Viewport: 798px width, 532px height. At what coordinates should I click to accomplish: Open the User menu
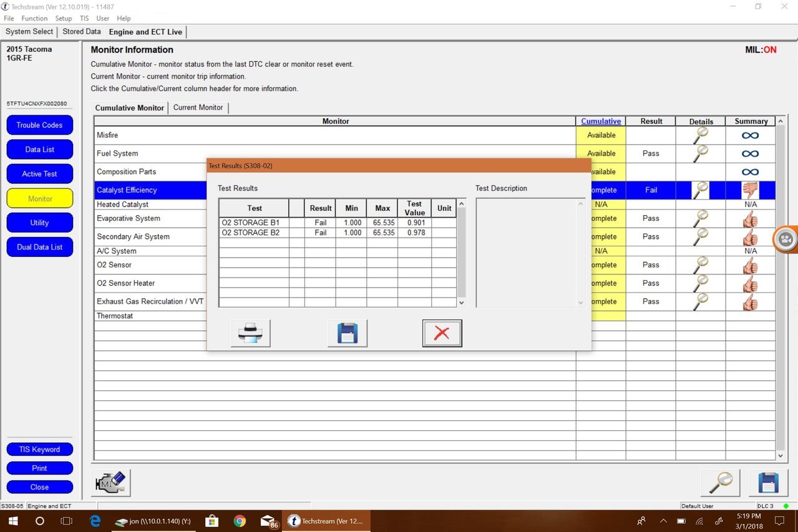103,19
